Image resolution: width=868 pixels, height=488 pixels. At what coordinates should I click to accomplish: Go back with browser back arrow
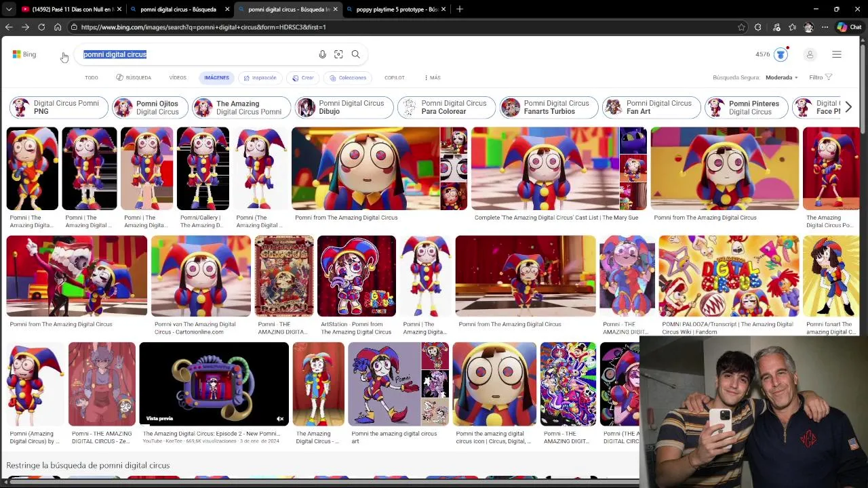click(x=9, y=27)
